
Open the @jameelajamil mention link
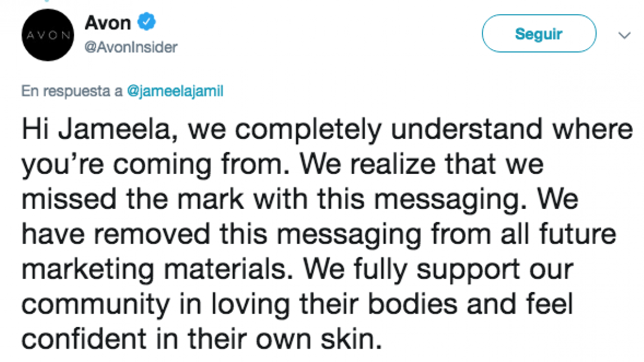tap(175, 91)
